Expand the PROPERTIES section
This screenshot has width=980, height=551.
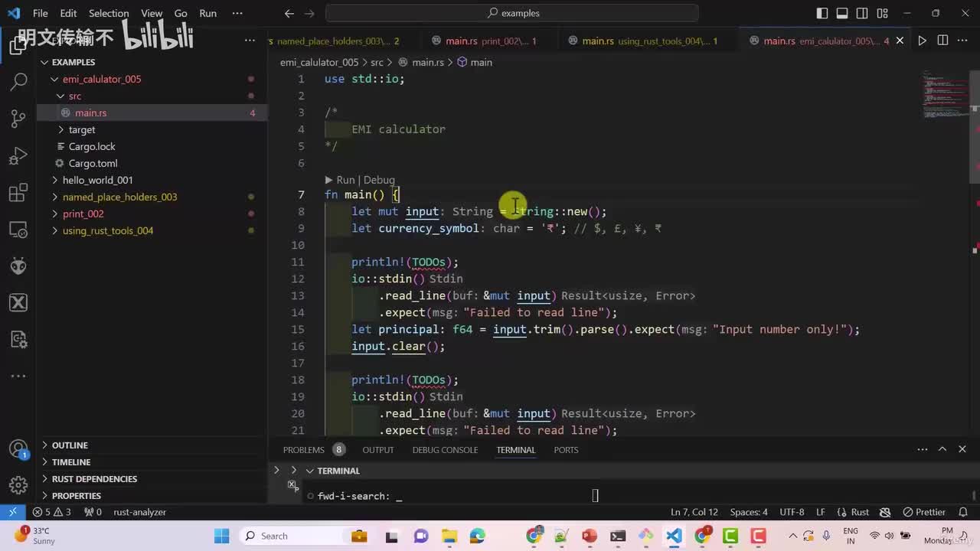[77, 496]
